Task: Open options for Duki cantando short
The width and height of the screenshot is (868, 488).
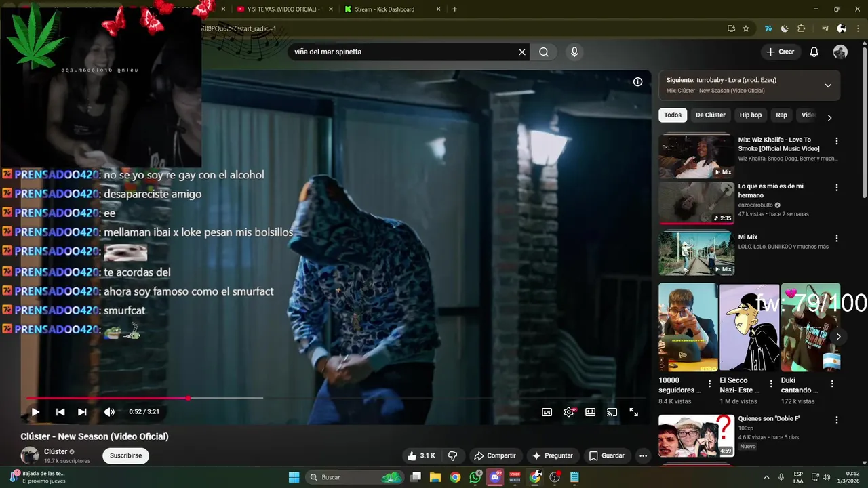Action: tap(832, 384)
